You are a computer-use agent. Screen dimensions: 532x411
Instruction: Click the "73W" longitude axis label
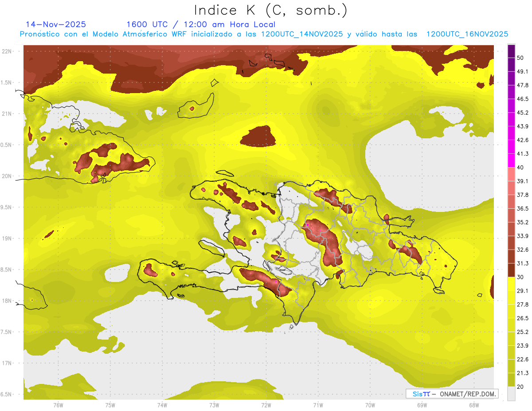[x=214, y=405]
